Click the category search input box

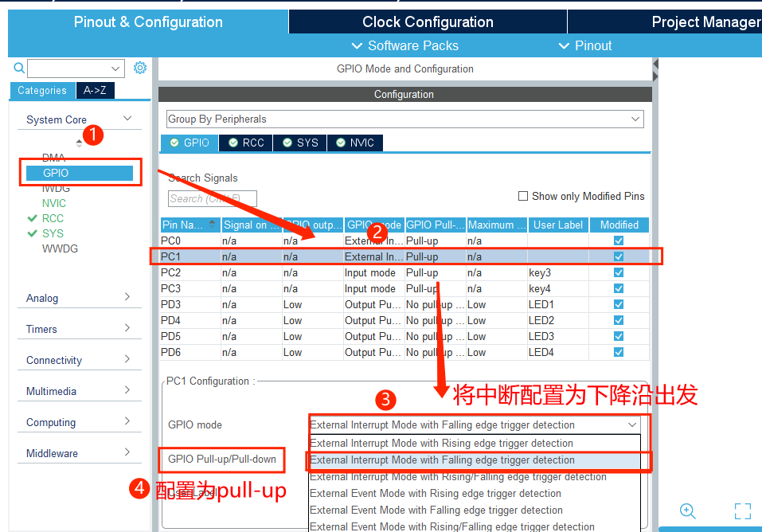pos(76,68)
